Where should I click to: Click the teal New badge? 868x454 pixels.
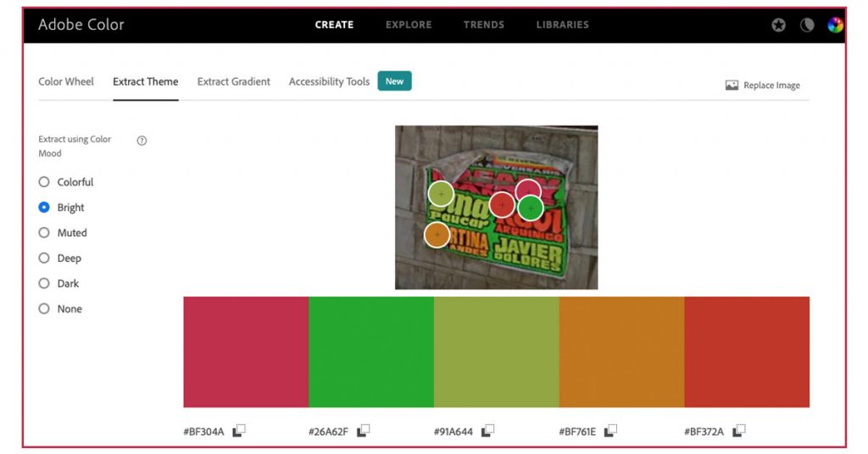click(395, 81)
